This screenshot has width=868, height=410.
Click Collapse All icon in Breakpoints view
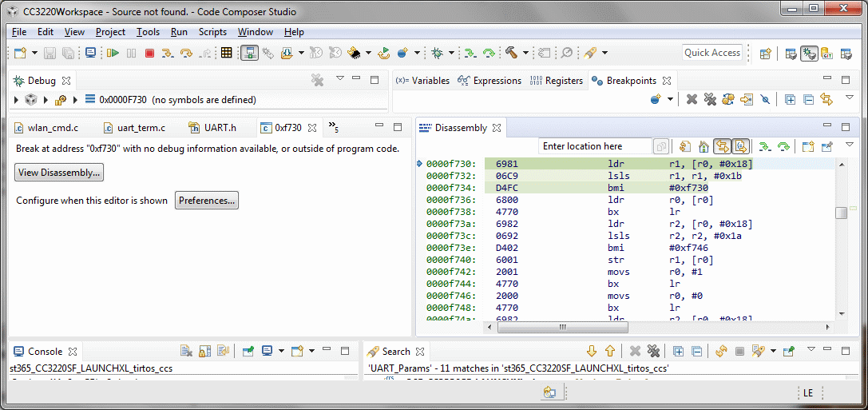[x=809, y=100]
